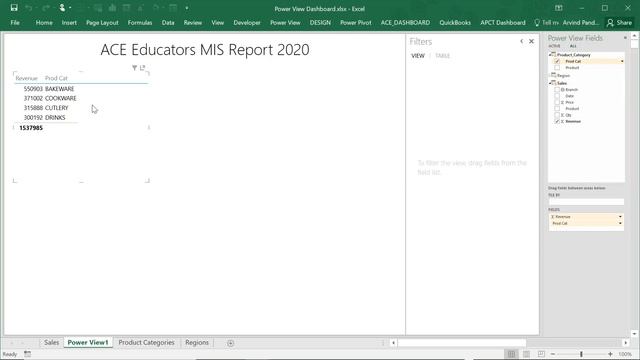Select the VIEW tab in Filters pane

[x=418, y=56]
